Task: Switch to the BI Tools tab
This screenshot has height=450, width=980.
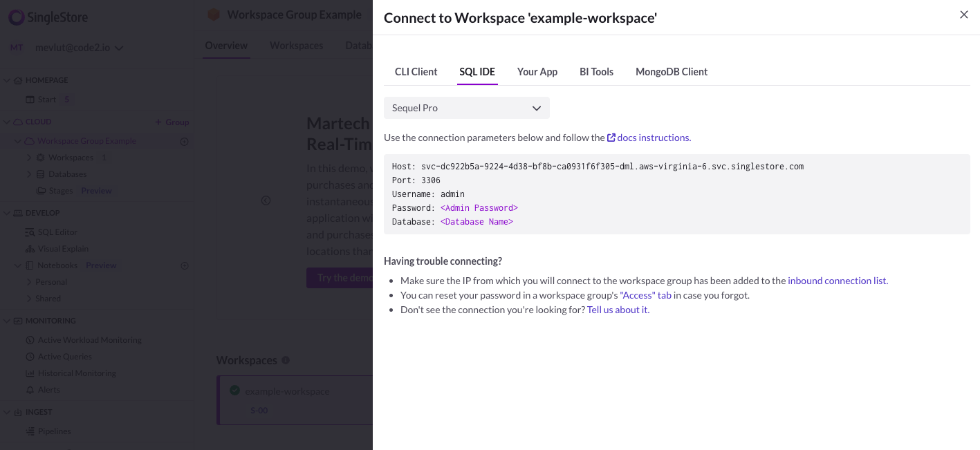Action: tap(596, 72)
